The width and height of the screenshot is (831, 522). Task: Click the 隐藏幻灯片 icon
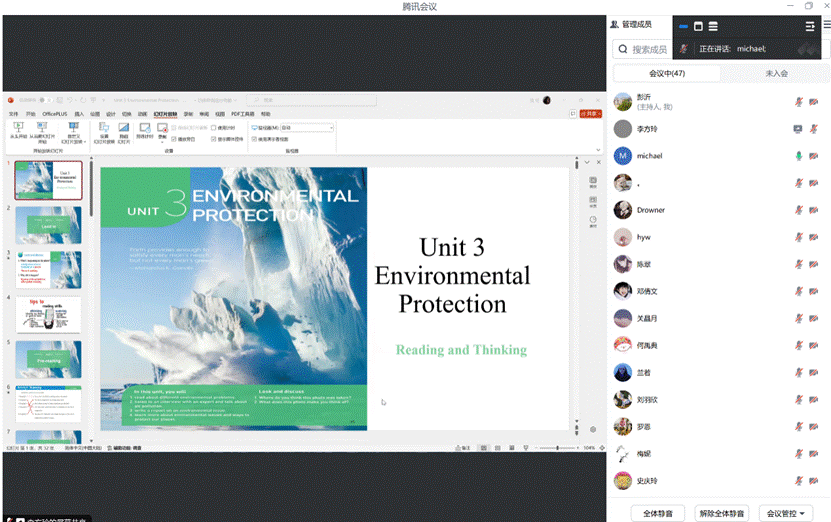point(124,129)
